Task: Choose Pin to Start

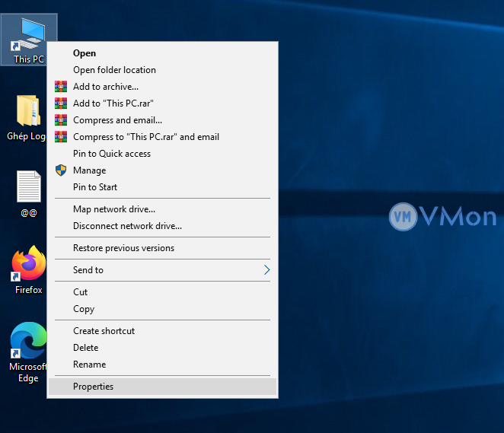Action: tap(95, 187)
